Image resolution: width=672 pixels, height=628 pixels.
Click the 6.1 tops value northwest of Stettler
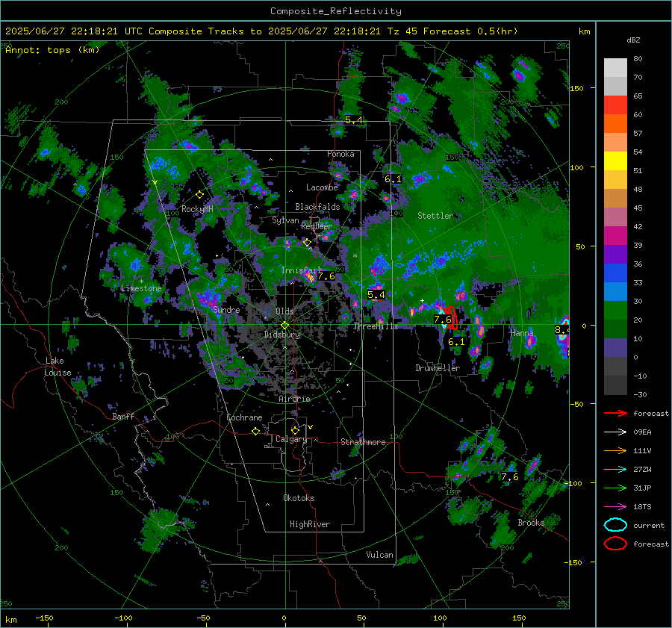(393, 179)
